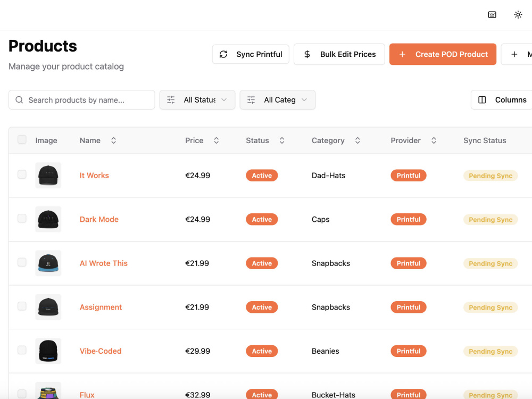Sort by Status column arrows
The image size is (532, 399).
click(281, 140)
